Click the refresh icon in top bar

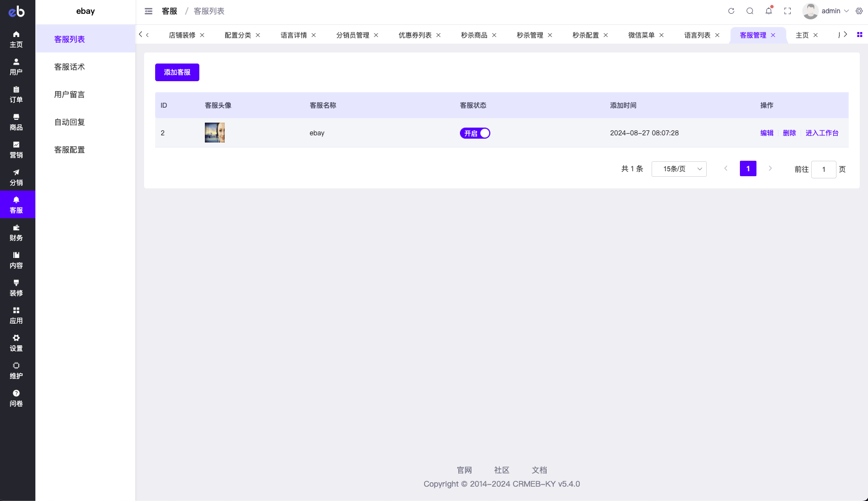pos(731,11)
